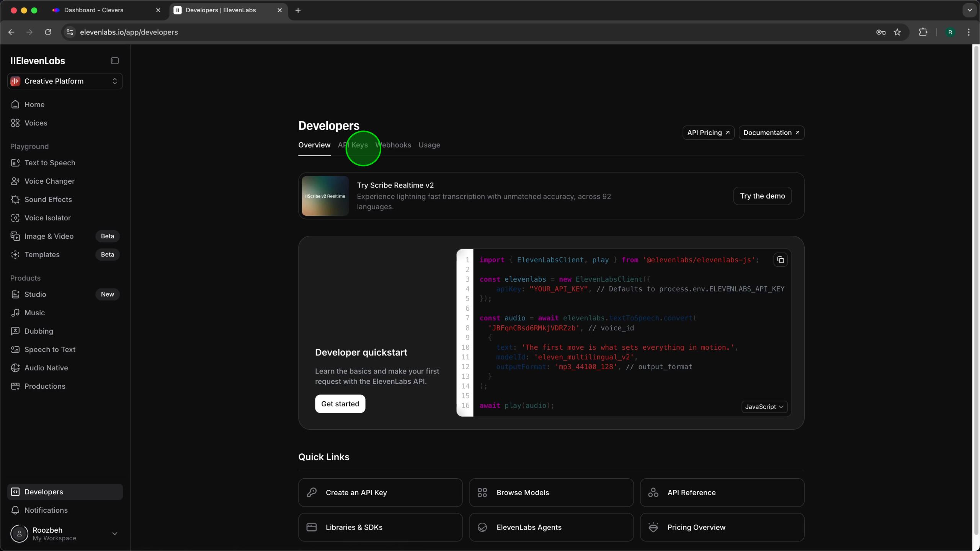Viewport: 980px width, 551px height.
Task: Open Notifications bell item
Action: (x=46, y=510)
